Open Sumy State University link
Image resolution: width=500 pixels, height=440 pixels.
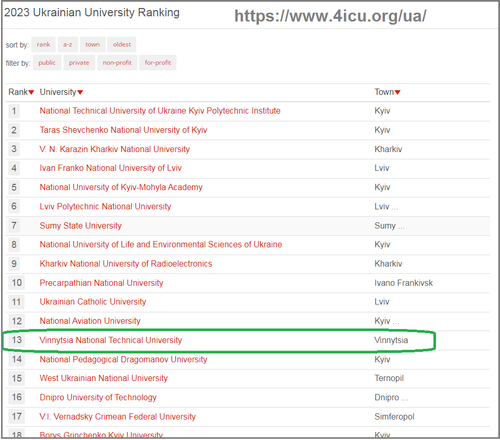click(81, 226)
